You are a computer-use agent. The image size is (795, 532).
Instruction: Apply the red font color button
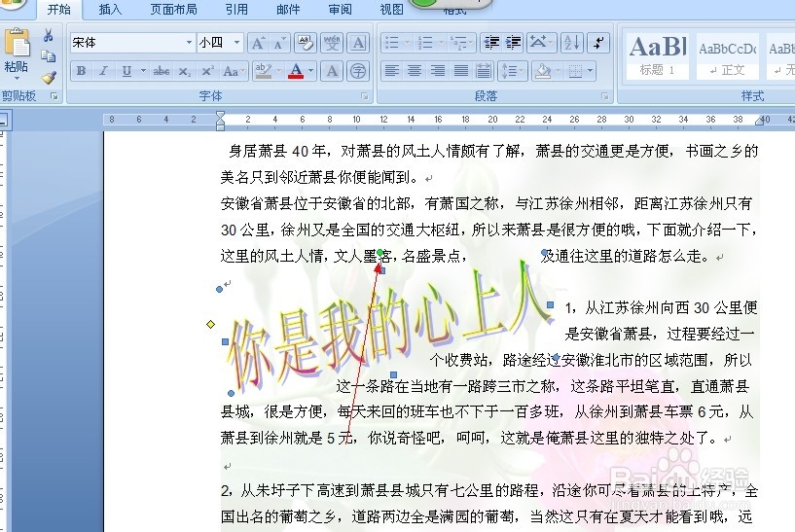click(296, 71)
